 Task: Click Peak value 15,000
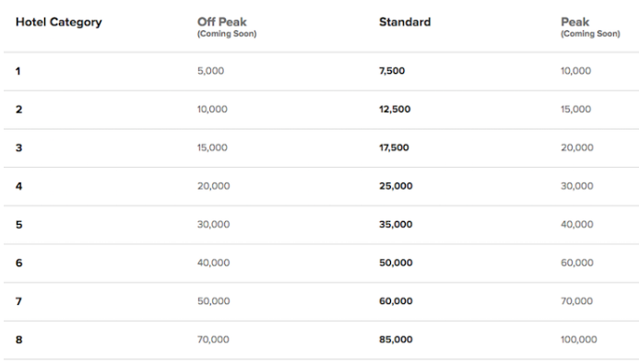(x=575, y=109)
